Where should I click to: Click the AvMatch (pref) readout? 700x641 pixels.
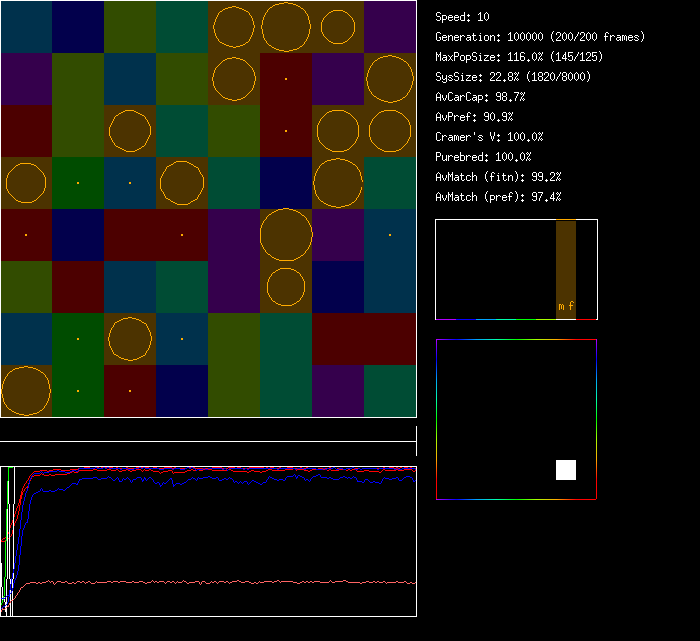[x=498, y=197]
